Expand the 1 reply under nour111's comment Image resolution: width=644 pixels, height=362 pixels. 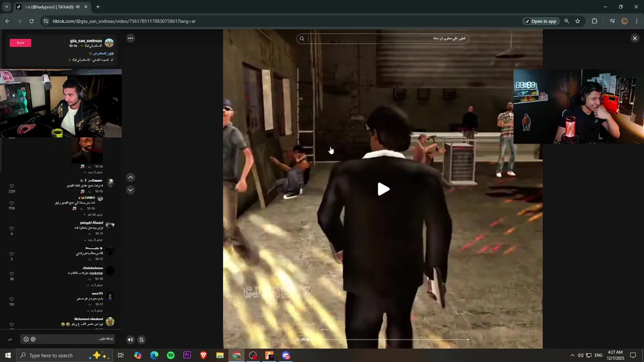point(94,310)
